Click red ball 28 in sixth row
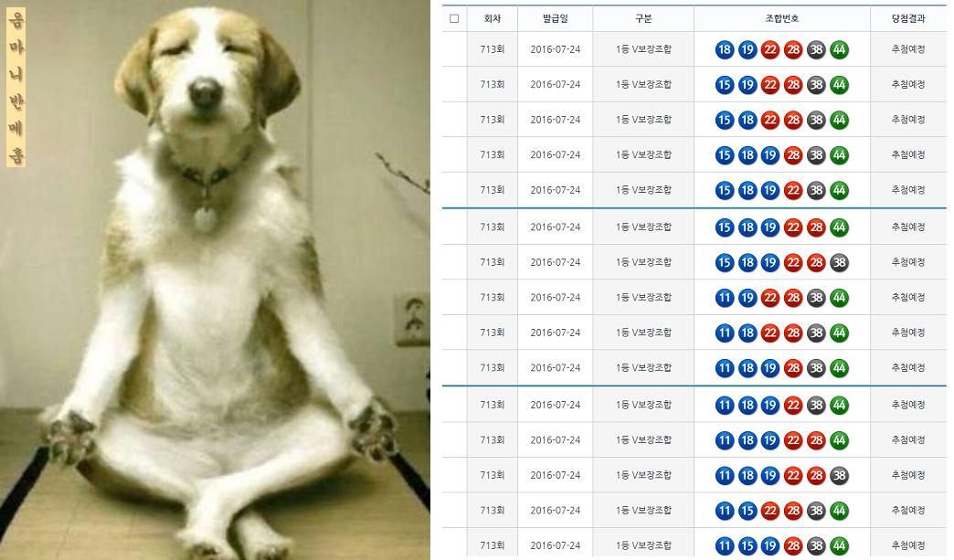Screen dimensions: 954x560 click(817, 228)
